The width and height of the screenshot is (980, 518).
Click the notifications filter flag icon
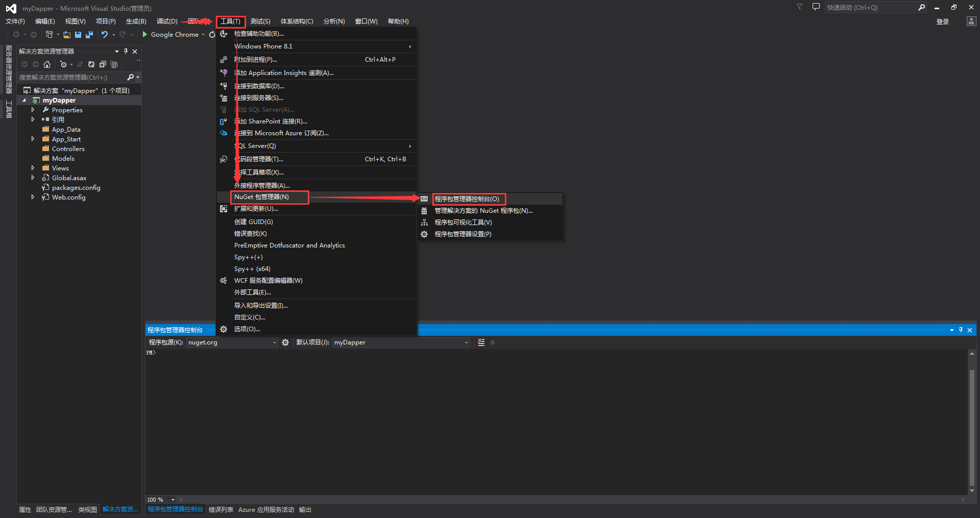pyautogui.click(x=800, y=7)
